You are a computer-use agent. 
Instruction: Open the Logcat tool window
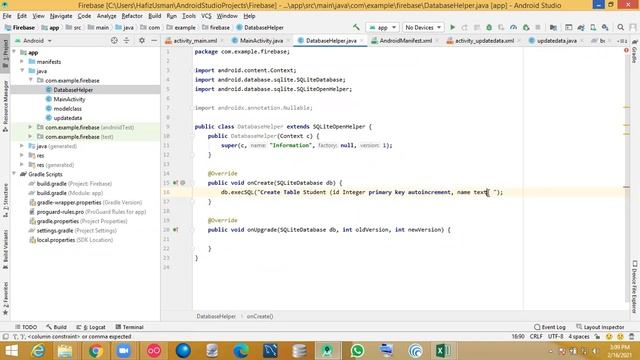pos(91,327)
